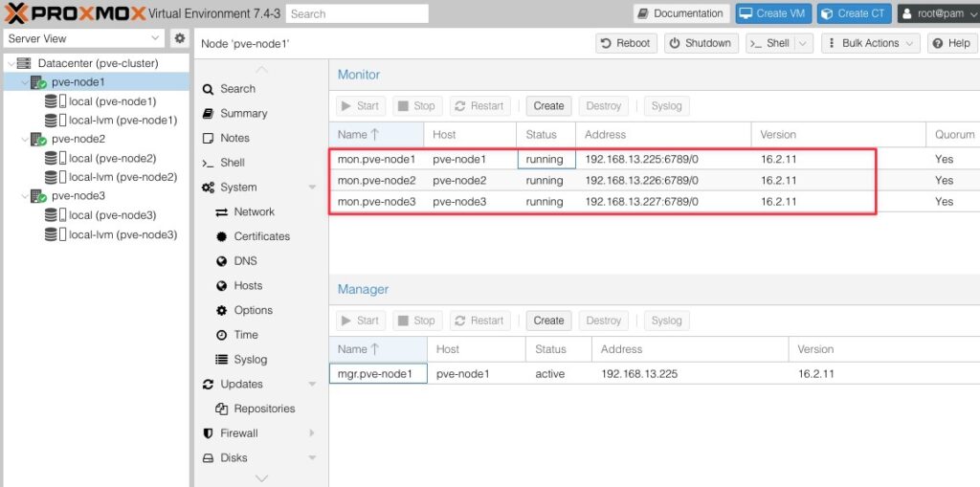Expand the Firewall submenu arrow
The image size is (980, 487).
(312, 433)
